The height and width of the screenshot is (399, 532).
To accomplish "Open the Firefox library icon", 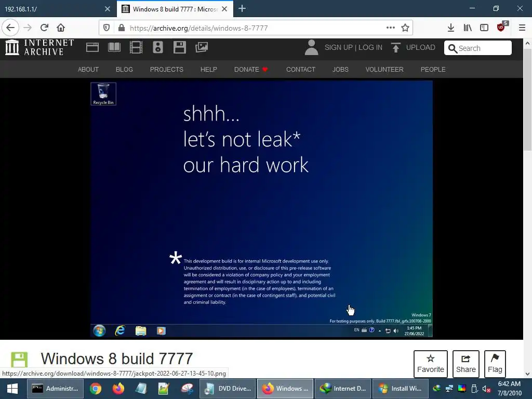I will point(468,28).
